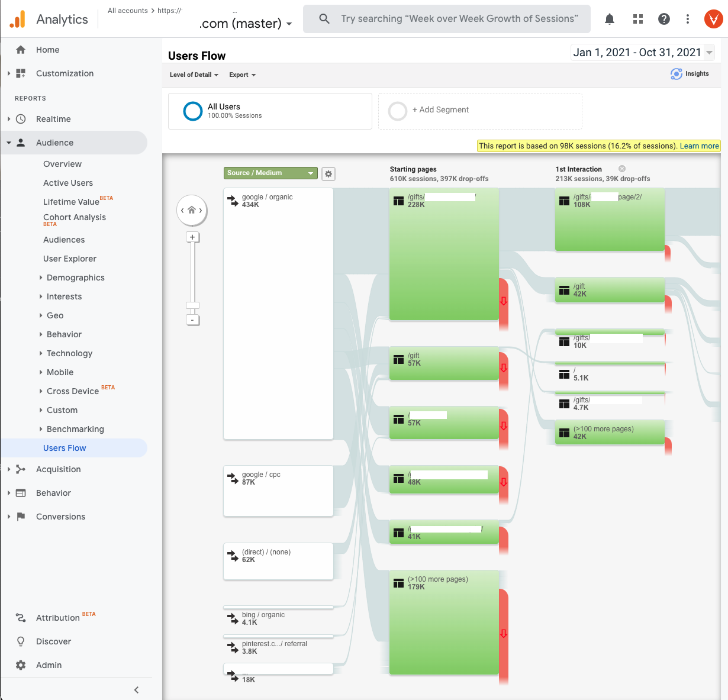The width and height of the screenshot is (728, 700).
Task: Open Analytics help
Action: pos(663,18)
